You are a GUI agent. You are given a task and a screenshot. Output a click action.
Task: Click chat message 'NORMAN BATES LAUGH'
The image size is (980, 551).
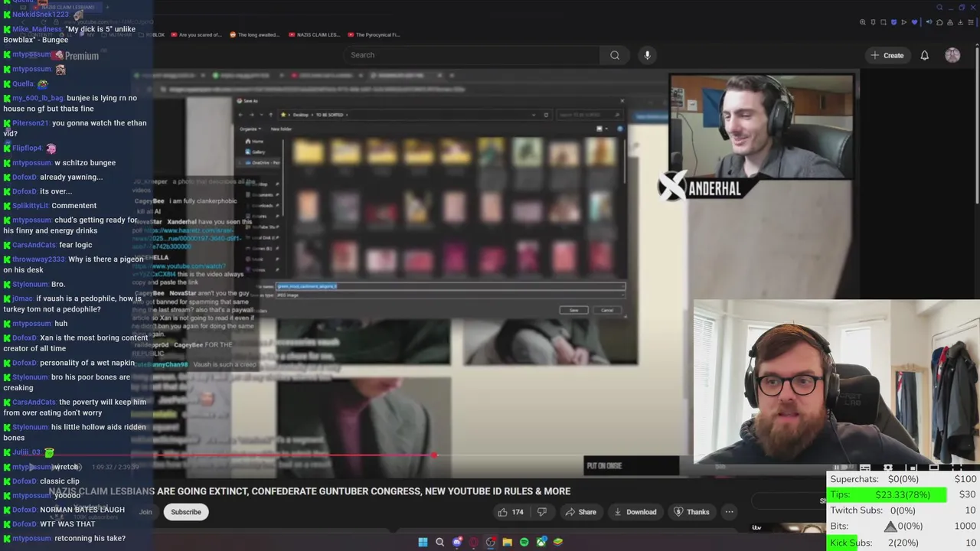(82, 510)
